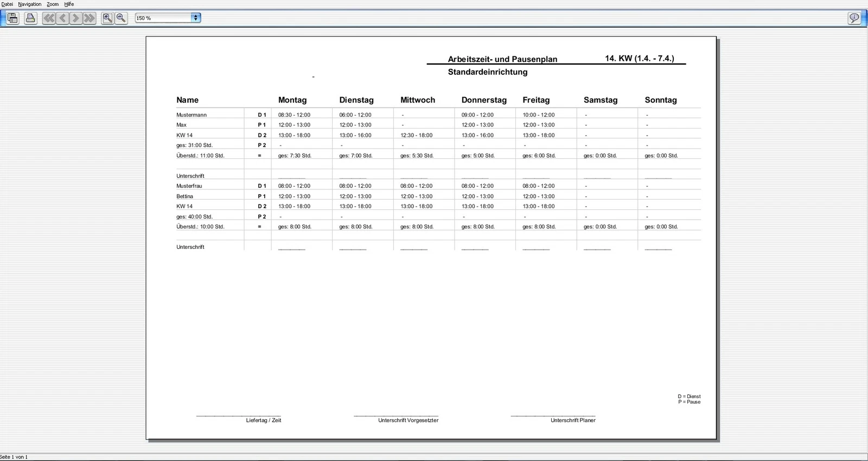Open the Navigation menu
Image resolution: width=868 pixels, height=461 pixels.
pos(30,4)
